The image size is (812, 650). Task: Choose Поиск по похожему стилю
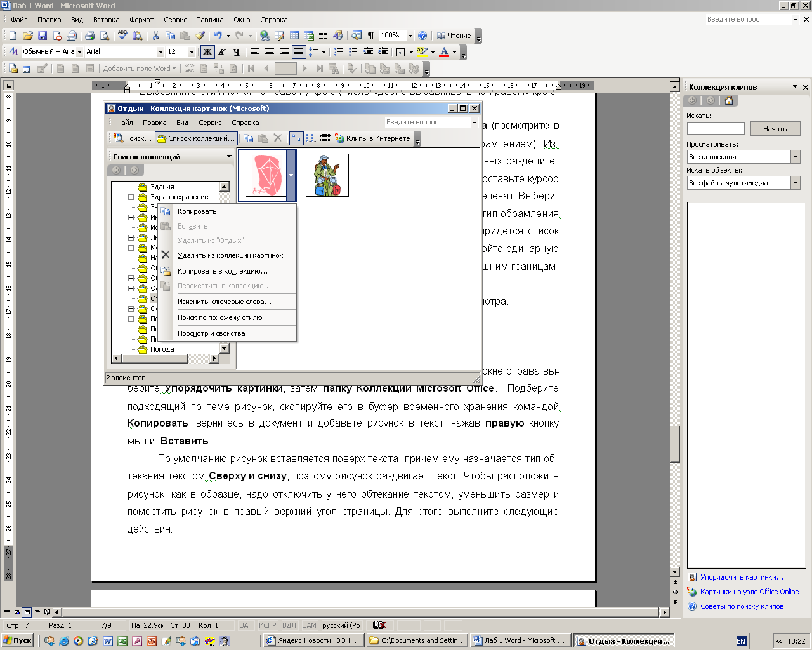click(228, 317)
